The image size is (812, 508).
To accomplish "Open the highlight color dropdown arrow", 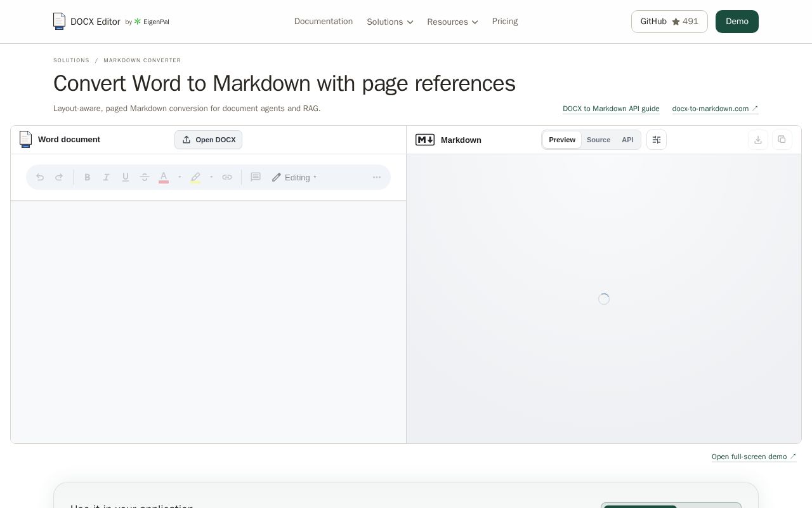I will (211, 177).
